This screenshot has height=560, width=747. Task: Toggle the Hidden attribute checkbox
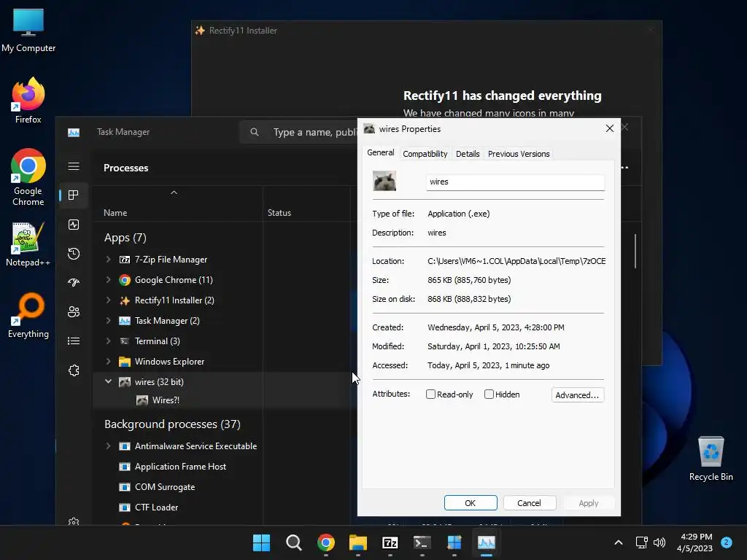tap(489, 394)
